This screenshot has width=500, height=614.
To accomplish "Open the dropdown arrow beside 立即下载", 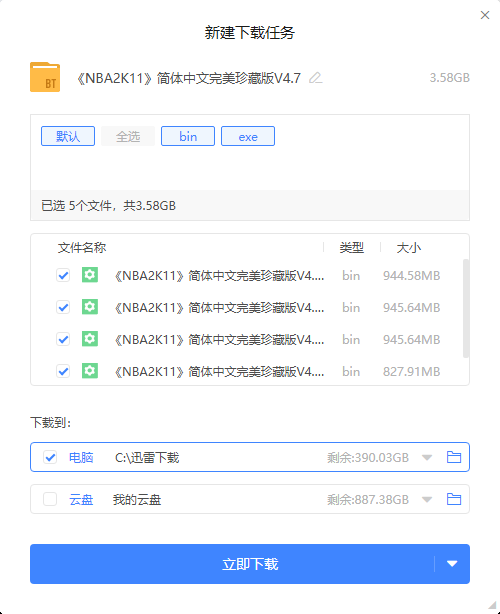I will (x=452, y=563).
